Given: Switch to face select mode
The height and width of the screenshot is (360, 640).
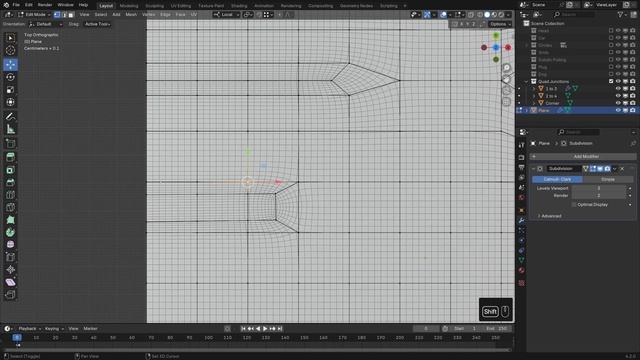Looking at the screenshot, I should pyautogui.click(x=71, y=15).
